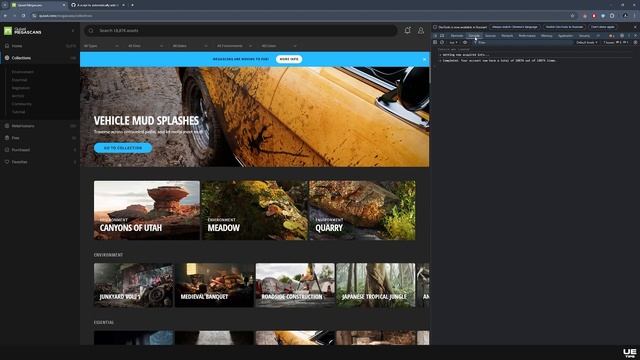The height and width of the screenshot is (360, 640).
Task: Open the Roadside Construction collection
Action: 295,285
